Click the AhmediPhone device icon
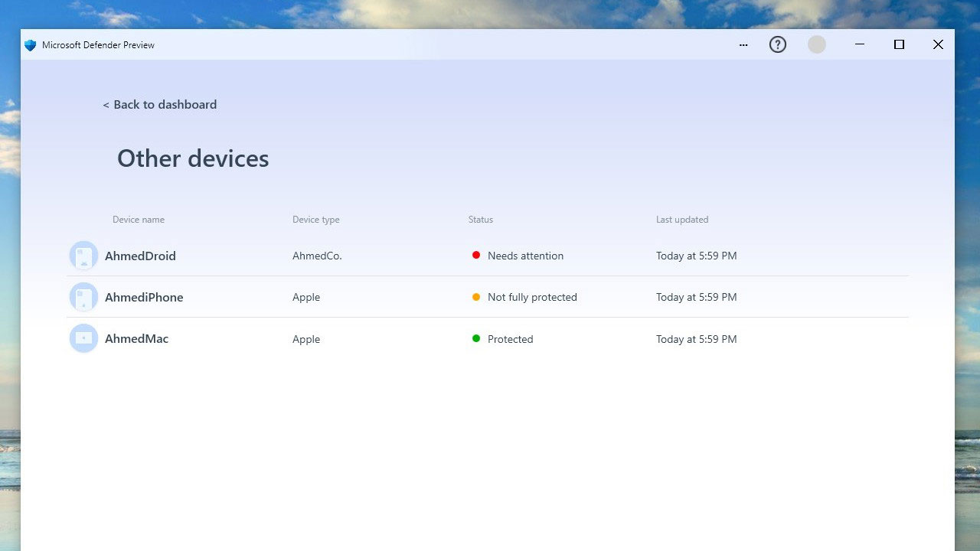 (83, 297)
